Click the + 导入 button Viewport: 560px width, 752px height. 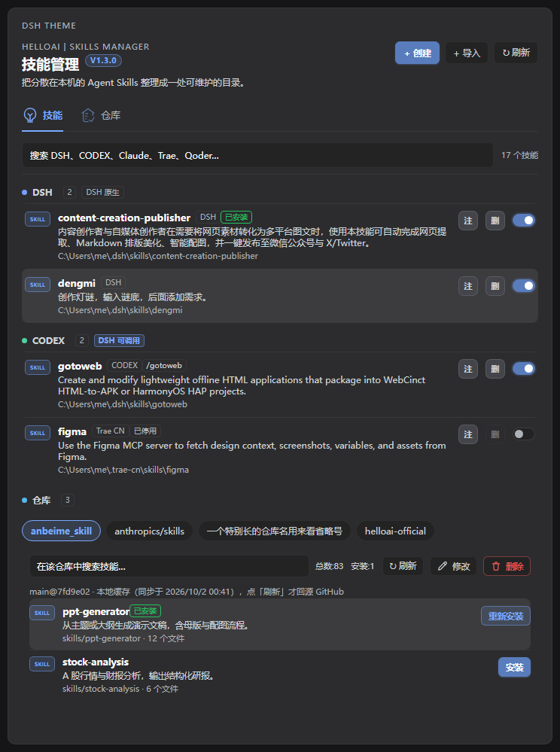point(467,53)
